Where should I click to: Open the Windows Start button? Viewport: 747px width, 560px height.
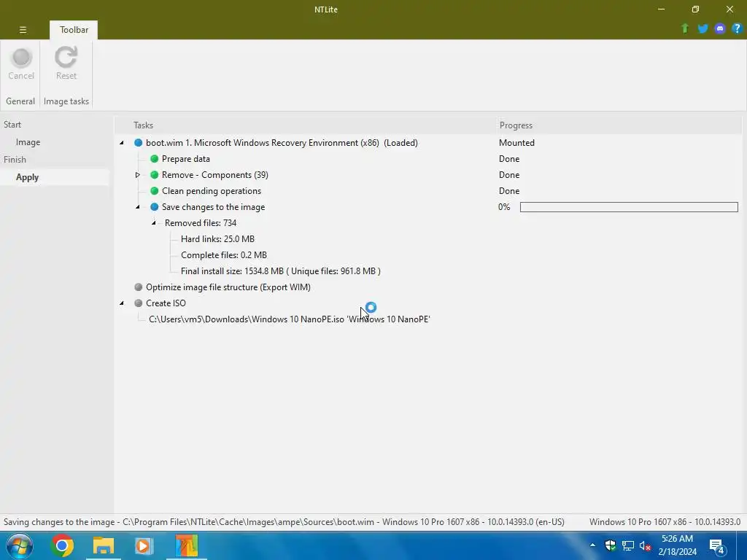pyautogui.click(x=20, y=545)
